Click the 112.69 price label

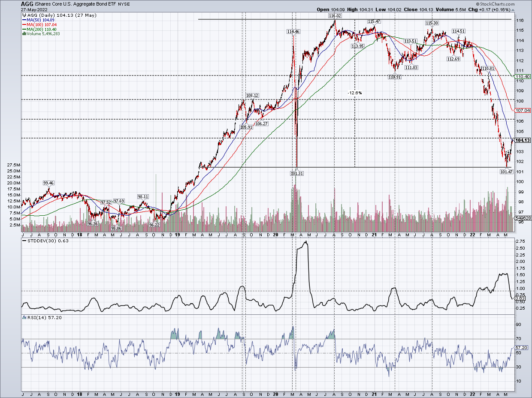click(x=453, y=59)
